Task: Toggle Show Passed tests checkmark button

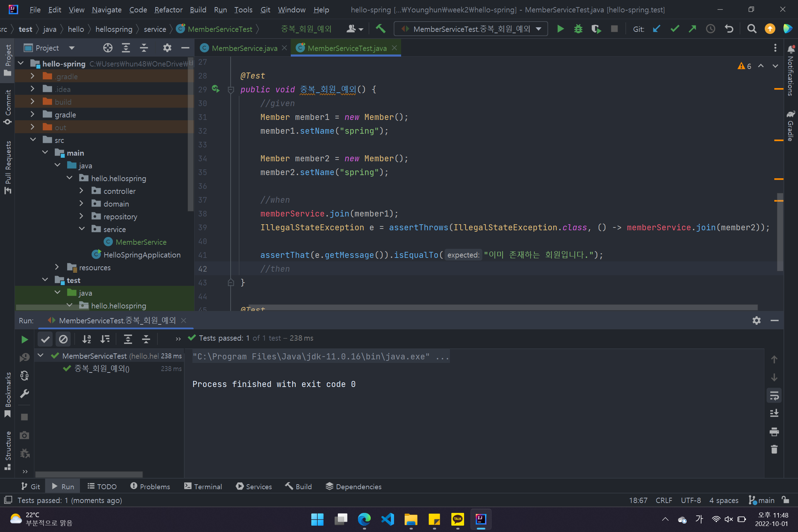Action: (x=45, y=340)
